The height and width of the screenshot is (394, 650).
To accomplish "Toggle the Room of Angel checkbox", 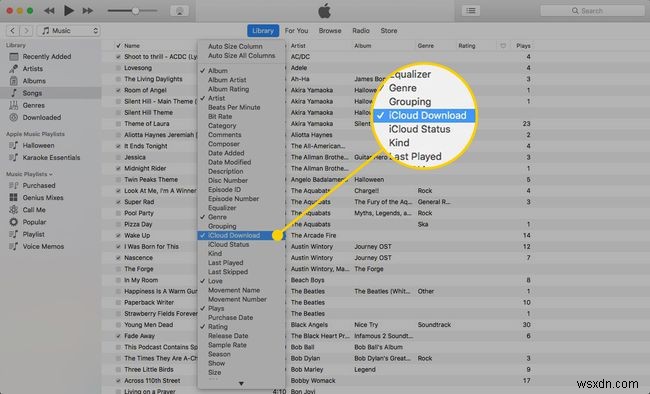I will pyautogui.click(x=118, y=90).
